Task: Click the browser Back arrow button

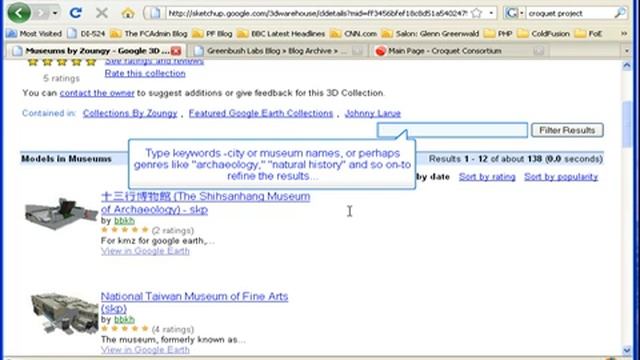Action: [x=19, y=12]
